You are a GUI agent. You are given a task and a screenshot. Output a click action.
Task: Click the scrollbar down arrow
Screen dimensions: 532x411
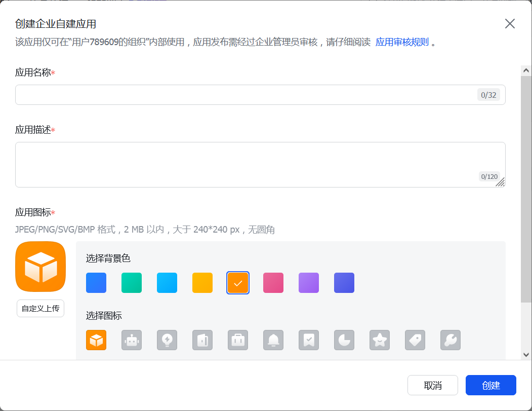[x=526, y=355]
